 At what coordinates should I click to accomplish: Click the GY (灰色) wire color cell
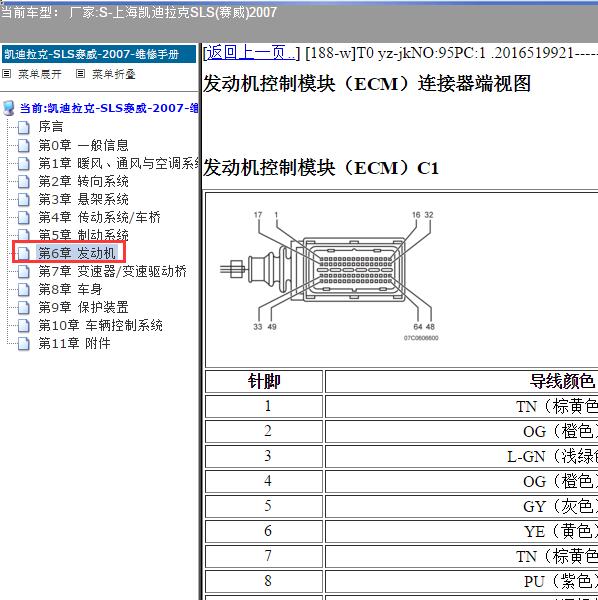click(x=461, y=506)
